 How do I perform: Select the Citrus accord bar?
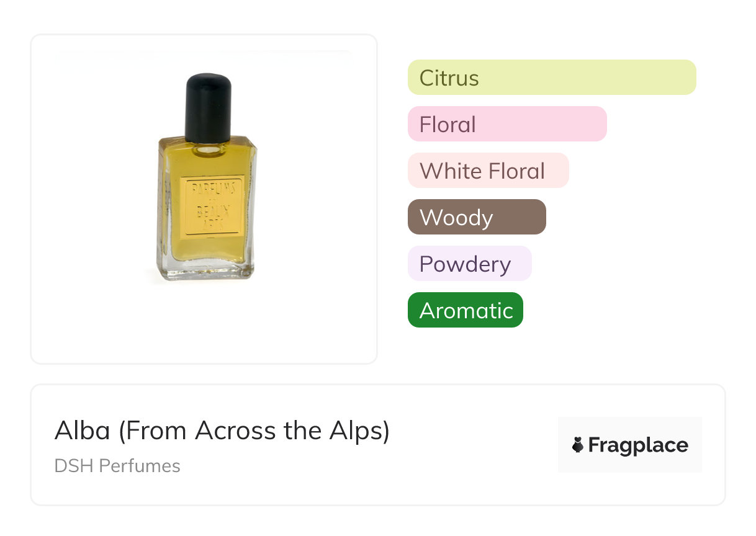pyautogui.click(x=551, y=78)
